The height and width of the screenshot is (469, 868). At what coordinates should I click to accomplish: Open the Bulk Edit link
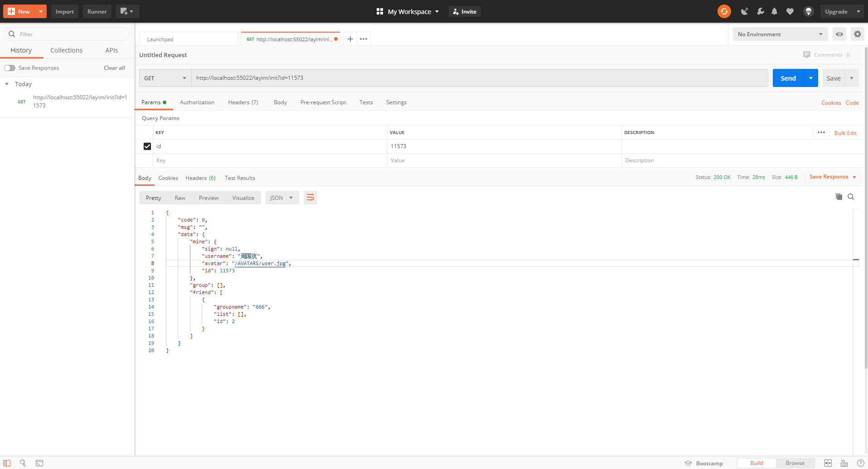coord(845,133)
